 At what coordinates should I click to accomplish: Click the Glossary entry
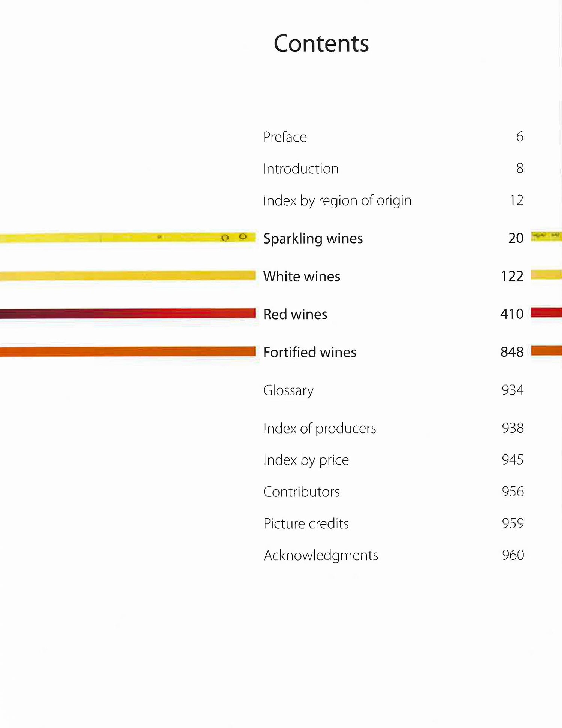288,390
